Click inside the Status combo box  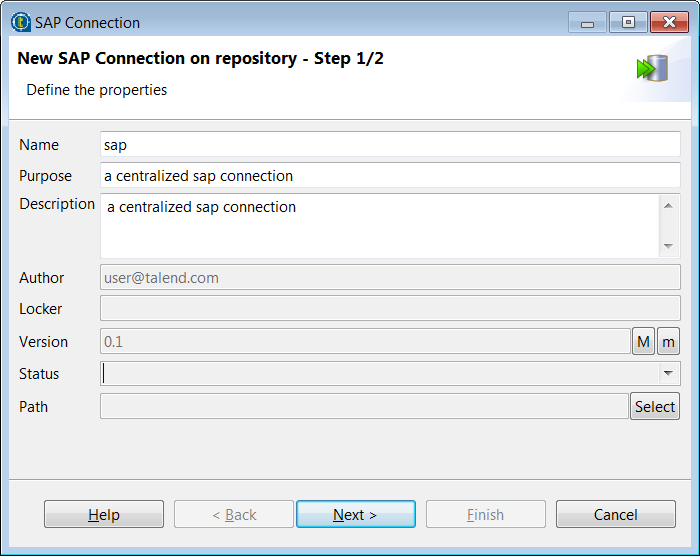(x=380, y=374)
